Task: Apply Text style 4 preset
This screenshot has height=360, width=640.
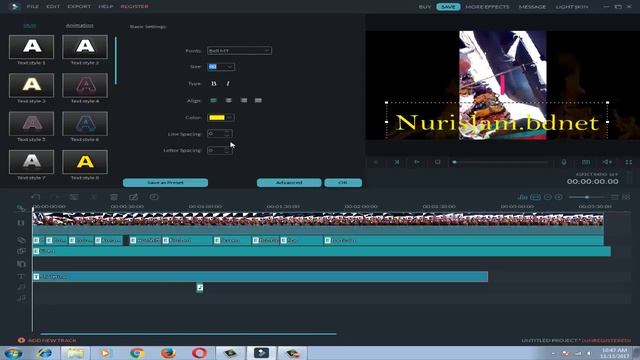Action: coord(85,85)
